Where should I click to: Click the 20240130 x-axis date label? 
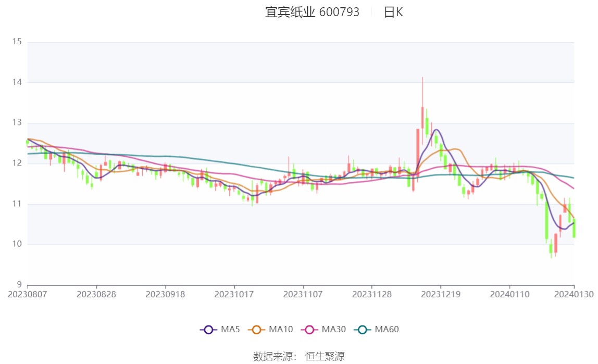(x=574, y=295)
